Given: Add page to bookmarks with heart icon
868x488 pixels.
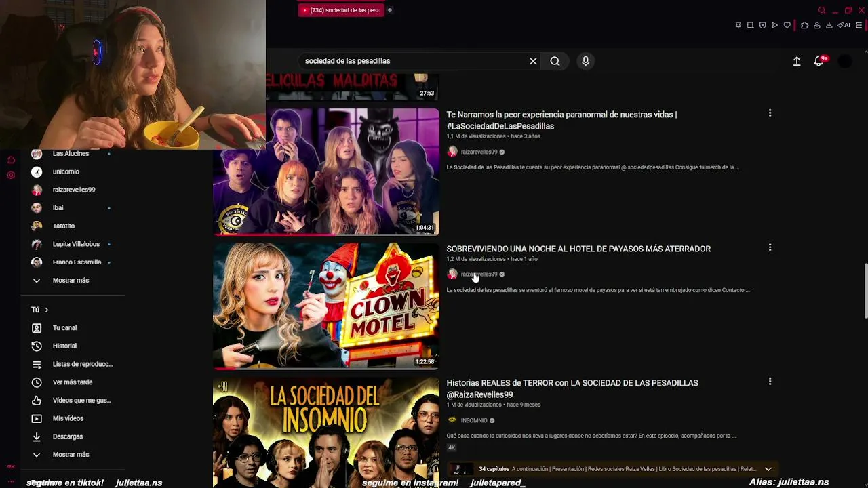Looking at the screenshot, I should [x=787, y=25].
